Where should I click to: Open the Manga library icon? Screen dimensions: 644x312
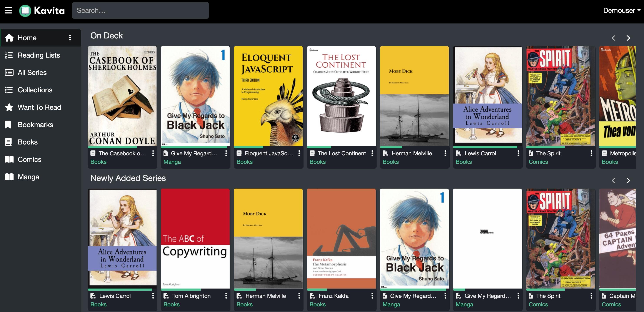pyautogui.click(x=9, y=177)
